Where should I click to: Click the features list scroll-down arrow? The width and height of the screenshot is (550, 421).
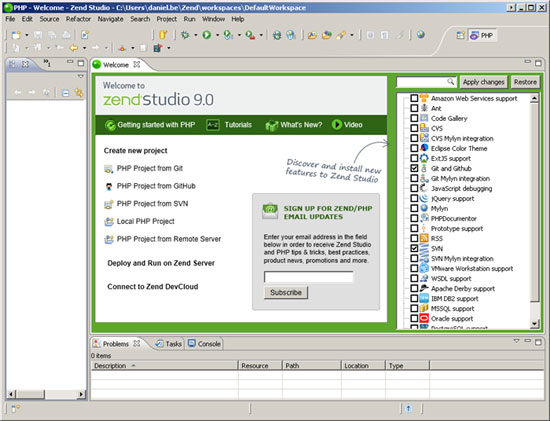pos(534,324)
